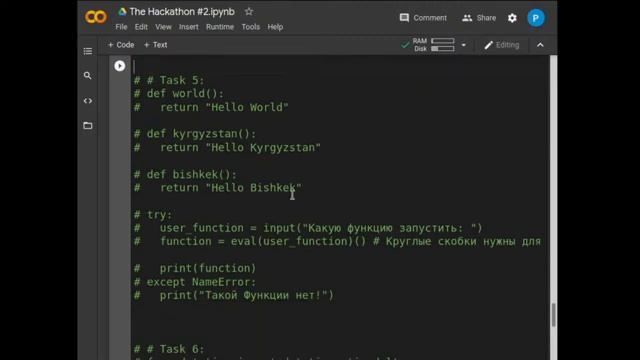This screenshot has height=360, width=640.
Task: Click the account avatar P
Action: tap(536, 18)
